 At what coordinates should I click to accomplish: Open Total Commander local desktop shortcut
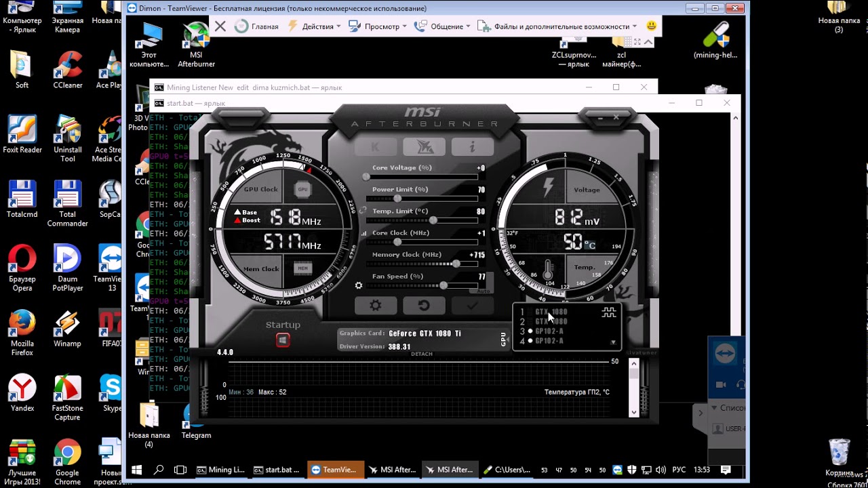pyautogui.click(x=67, y=203)
